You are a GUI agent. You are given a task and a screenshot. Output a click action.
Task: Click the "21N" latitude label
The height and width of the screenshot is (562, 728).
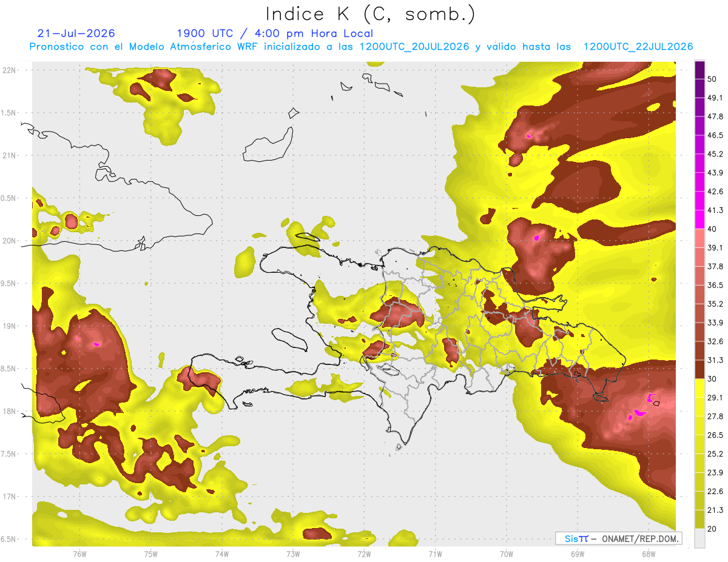(10, 155)
